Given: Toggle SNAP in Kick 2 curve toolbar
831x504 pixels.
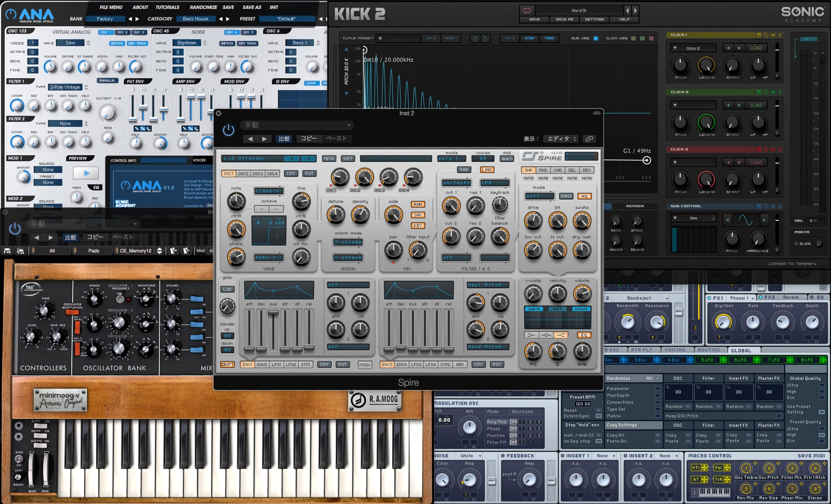Looking at the screenshot, I should (x=529, y=38).
